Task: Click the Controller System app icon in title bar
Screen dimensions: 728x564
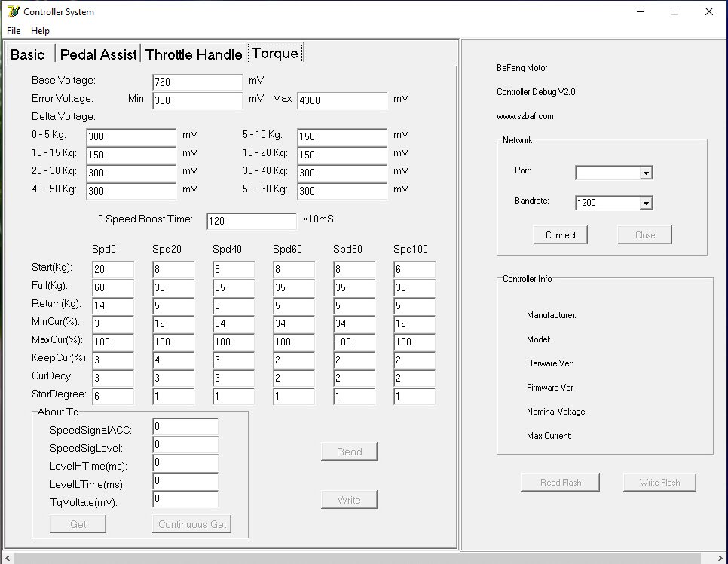Action: point(13,11)
